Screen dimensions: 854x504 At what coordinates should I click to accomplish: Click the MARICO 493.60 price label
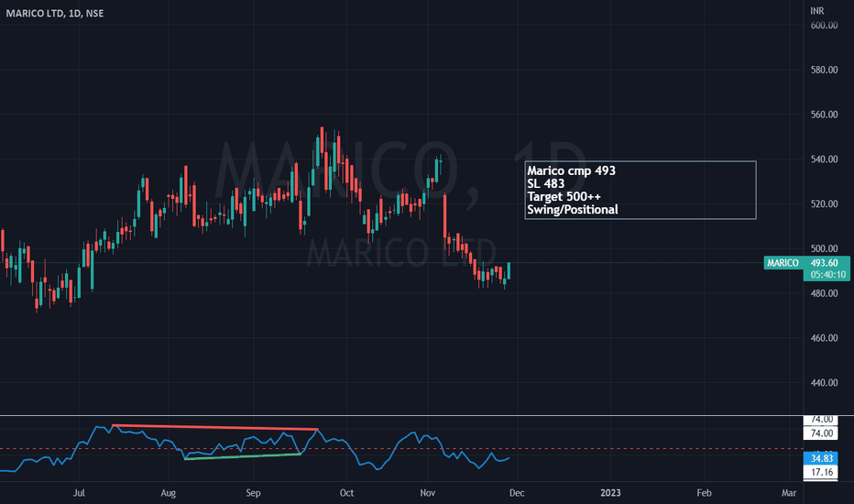pyautogui.click(x=806, y=263)
